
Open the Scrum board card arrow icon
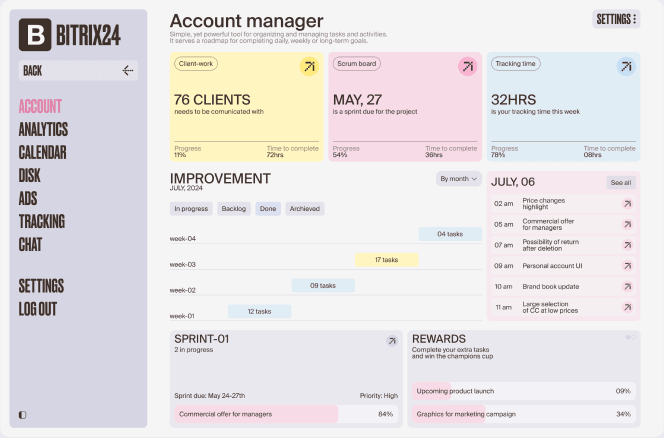point(468,66)
